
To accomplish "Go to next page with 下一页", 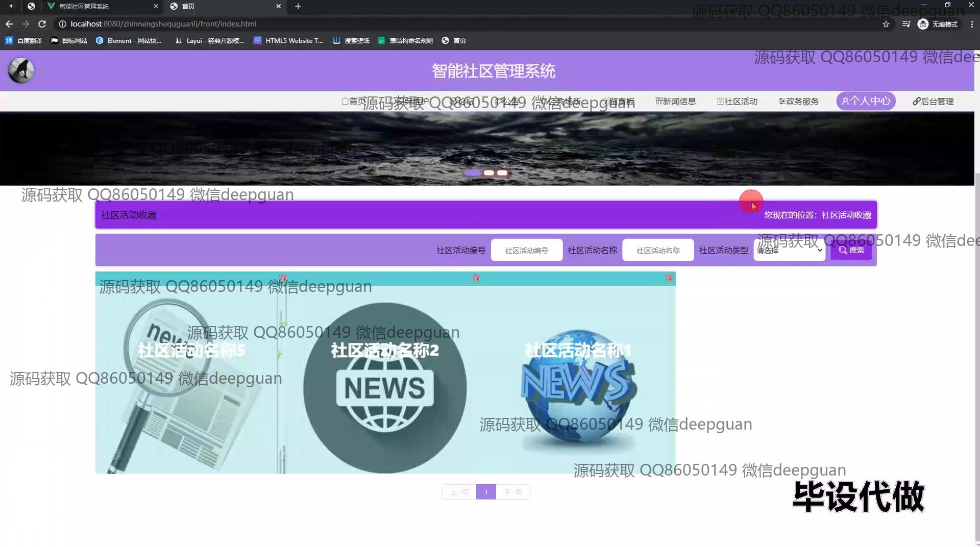I will click(x=513, y=492).
